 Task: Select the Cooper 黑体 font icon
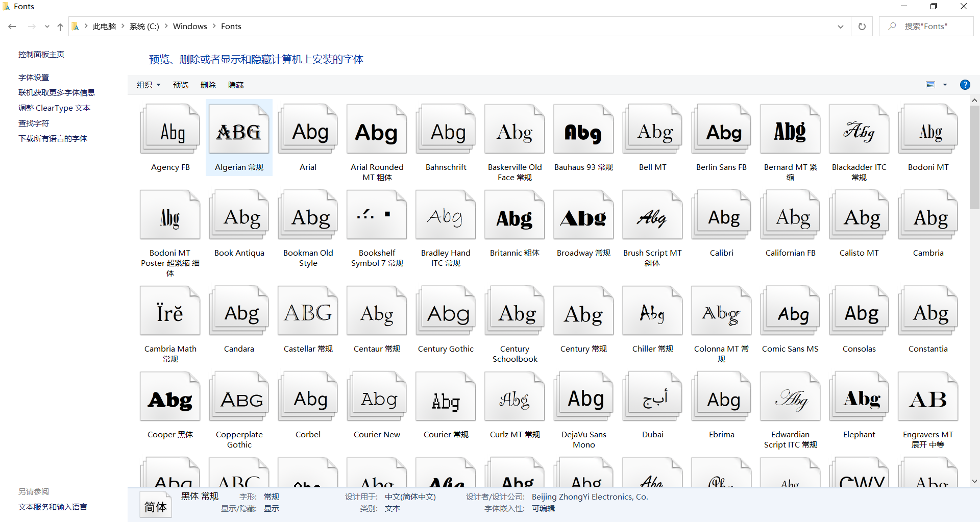[170, 396]
